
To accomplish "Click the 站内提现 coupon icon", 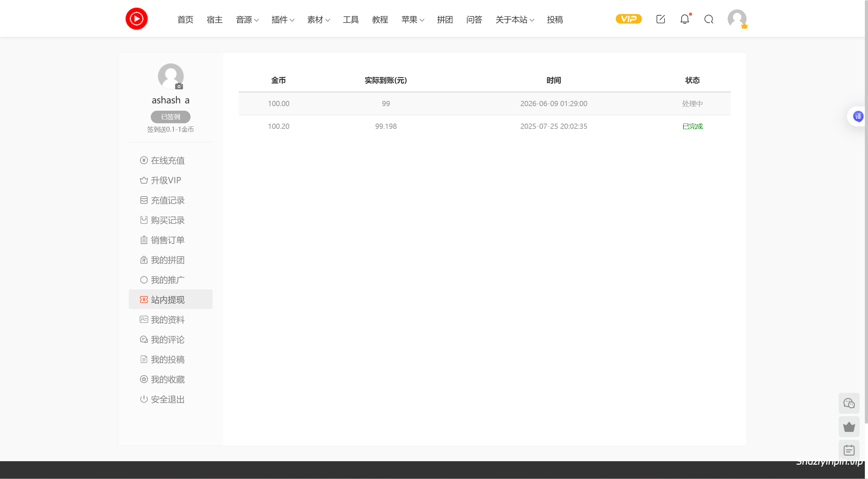I will tap(144, 300).
